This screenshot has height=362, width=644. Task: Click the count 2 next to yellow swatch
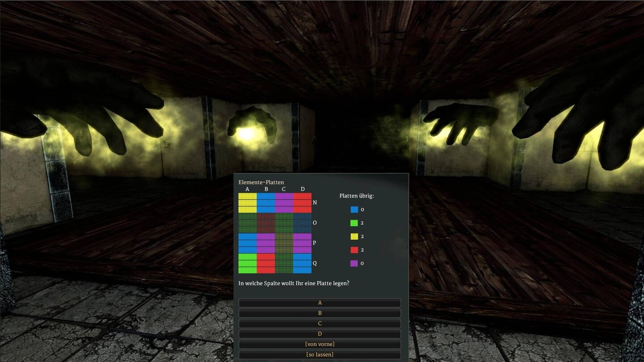point(362,236)
